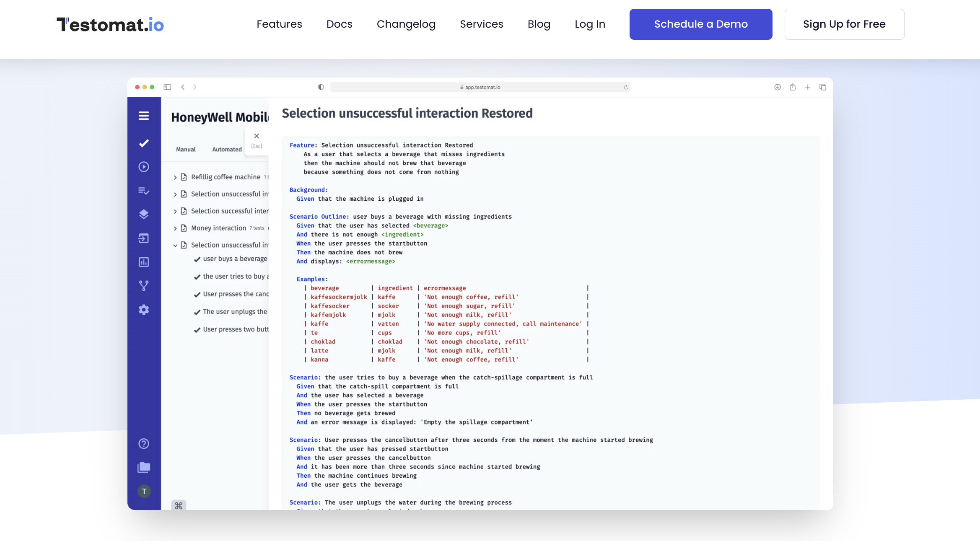
Task: Switch to the Manual tab
Action: tap(186, 149)
